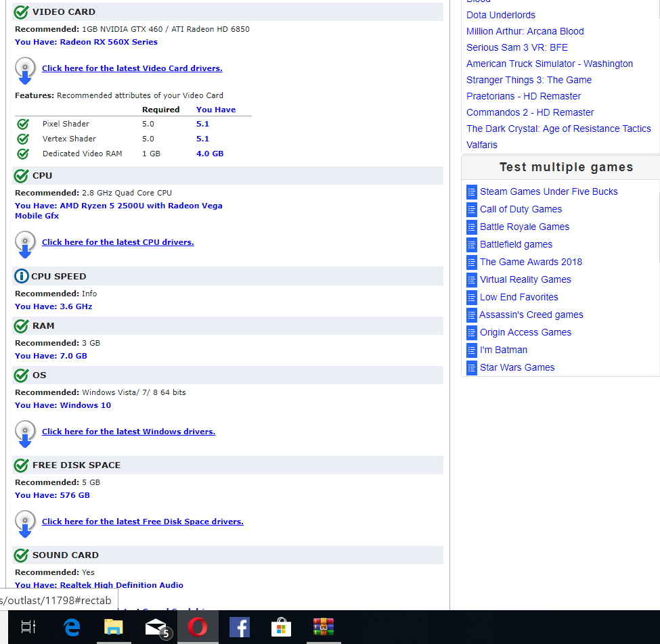
Task: Click the check mark in Pixel Shader row
Action: pos(23,124)
